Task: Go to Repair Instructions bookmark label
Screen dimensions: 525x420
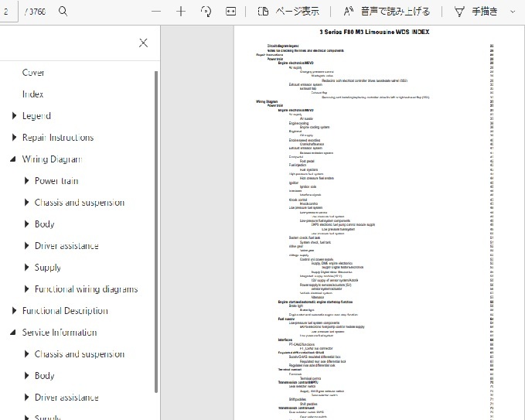Action: click(58, 138)
